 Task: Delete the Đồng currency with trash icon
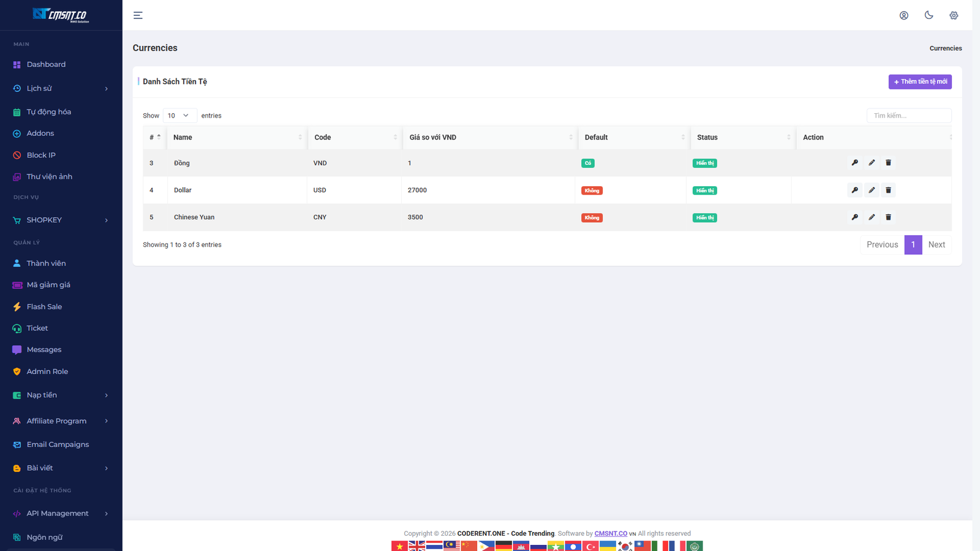(888, 163)
